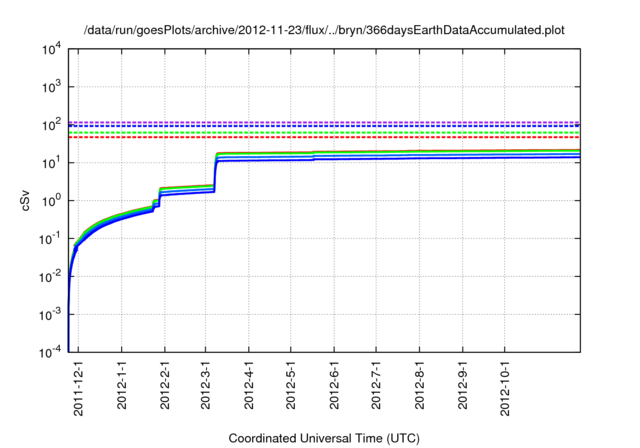Click the 2012-5-1 date label

(290, 384)
